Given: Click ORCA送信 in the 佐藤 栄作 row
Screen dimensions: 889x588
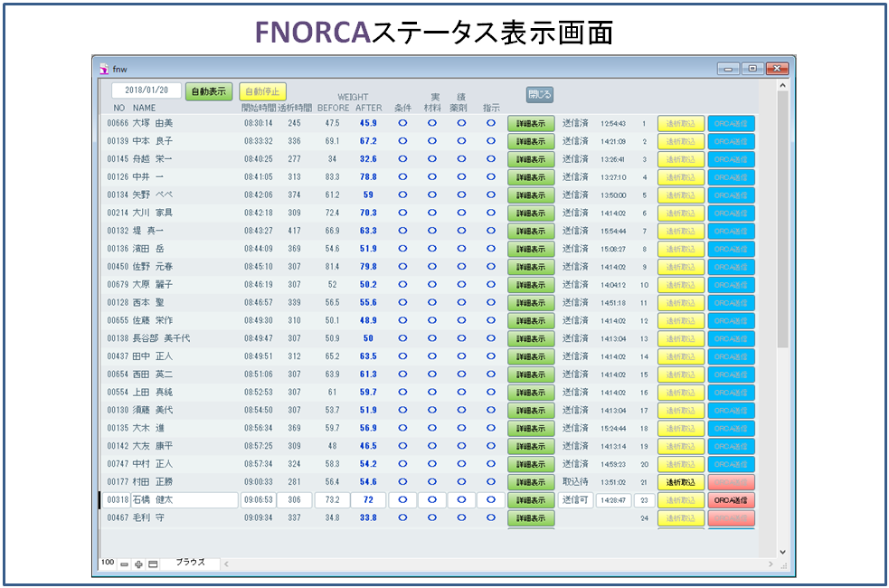Looking at the screenshot, I should click(x=731, y=321).
